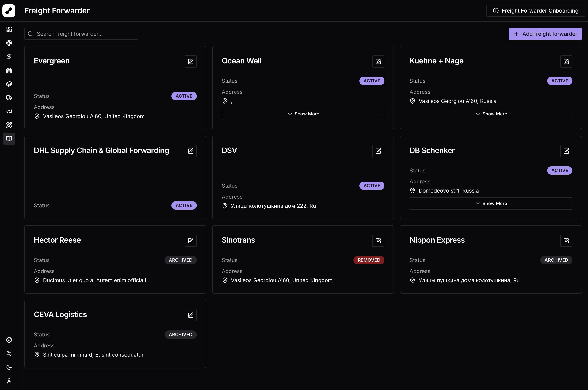
Task: Open the warehouse icon in sidebar
Action: [9, 70]
